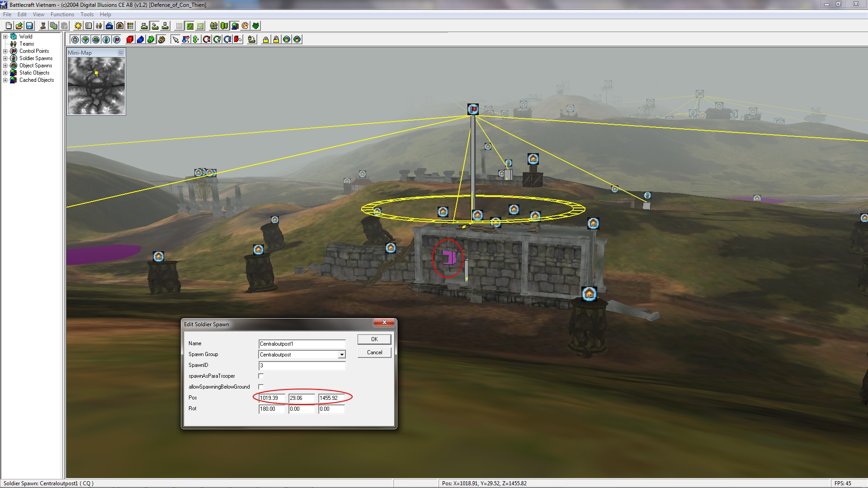Click the scissors Cut icon
Viewport: 868px width, 488px height.
43,26
